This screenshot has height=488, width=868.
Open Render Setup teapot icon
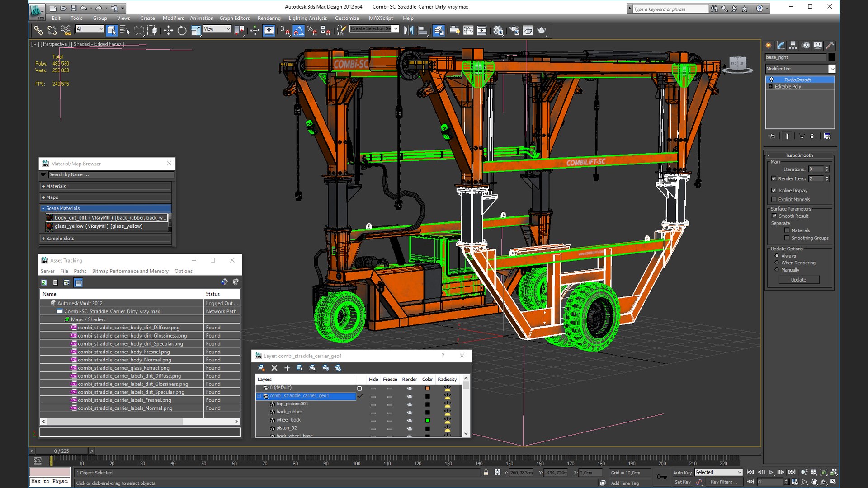click(x=514, y=30)
